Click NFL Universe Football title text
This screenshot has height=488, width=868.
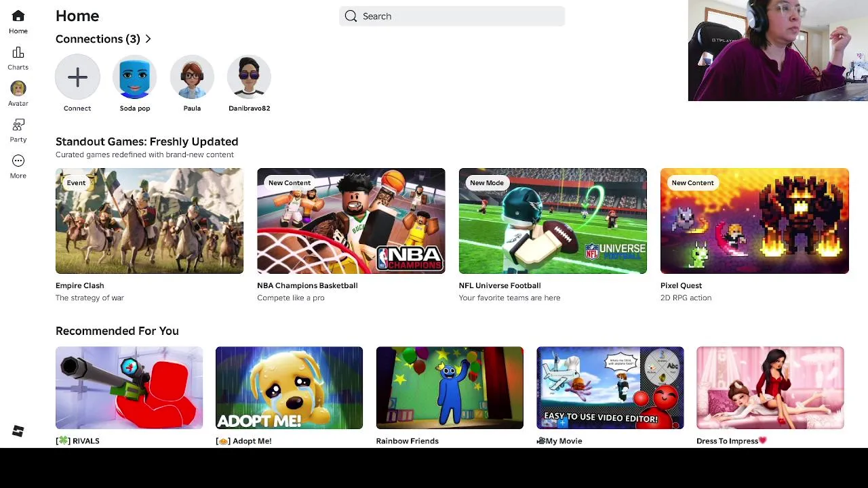(500, 285)
